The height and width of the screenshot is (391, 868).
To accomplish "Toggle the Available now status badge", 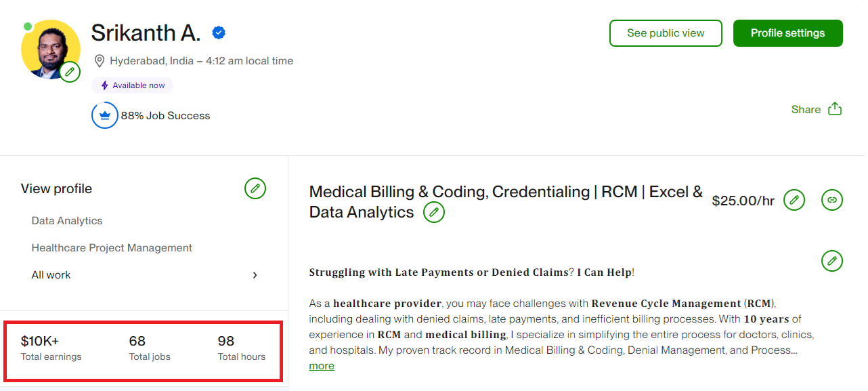I will coord(132,85).
